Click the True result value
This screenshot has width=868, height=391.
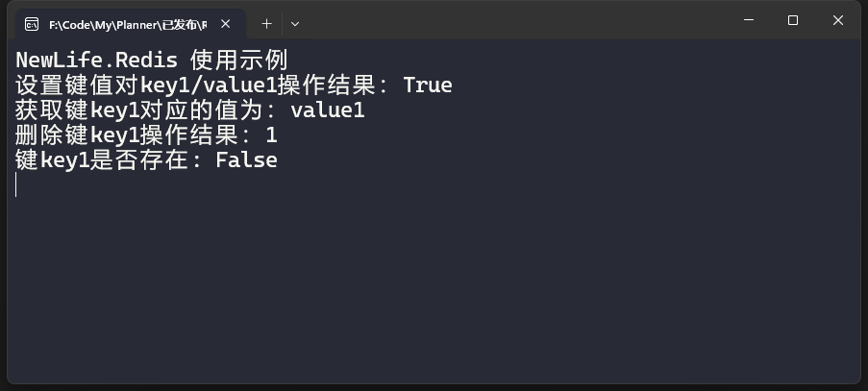[427, 85]
